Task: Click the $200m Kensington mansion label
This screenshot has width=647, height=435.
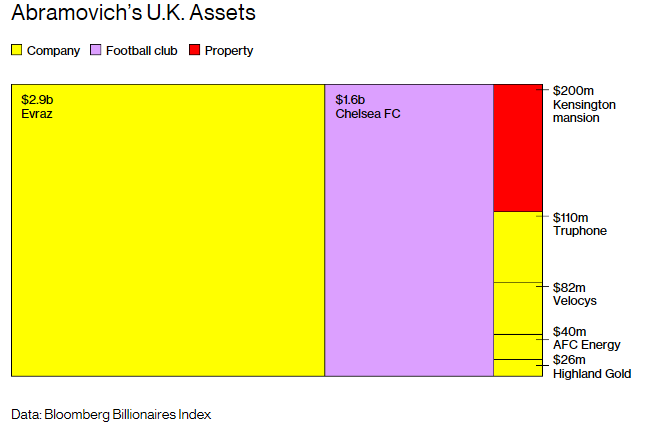Action: (584, 104)
